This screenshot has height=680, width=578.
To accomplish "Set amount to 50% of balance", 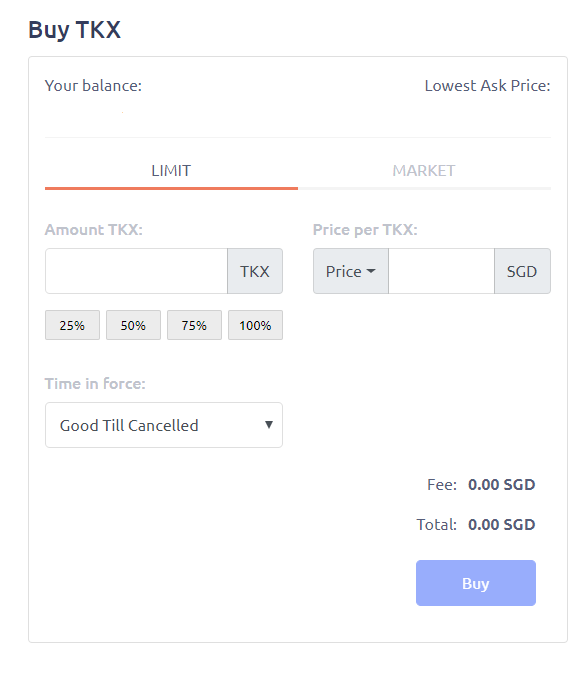I will click(x=134, y=325).
